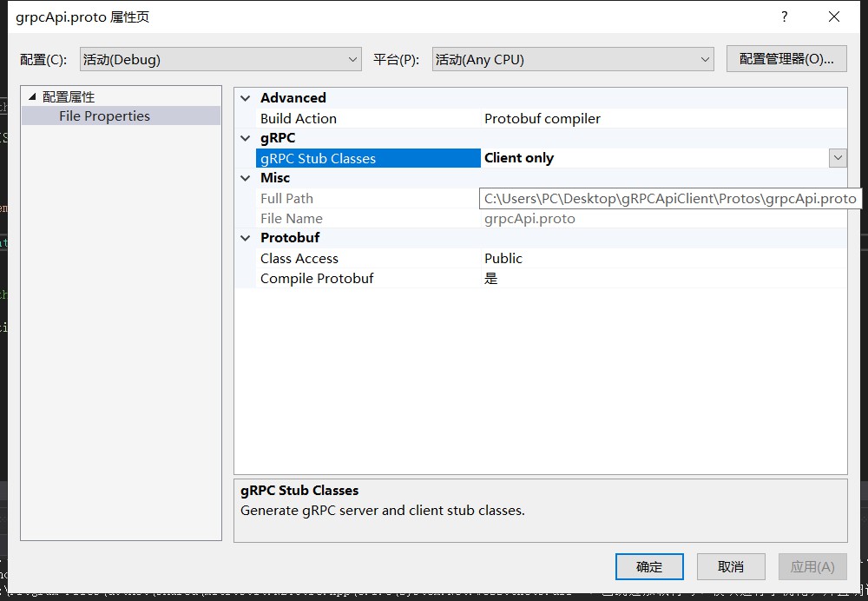
Task: Select the File Name property row
Action: pos(292,219)
